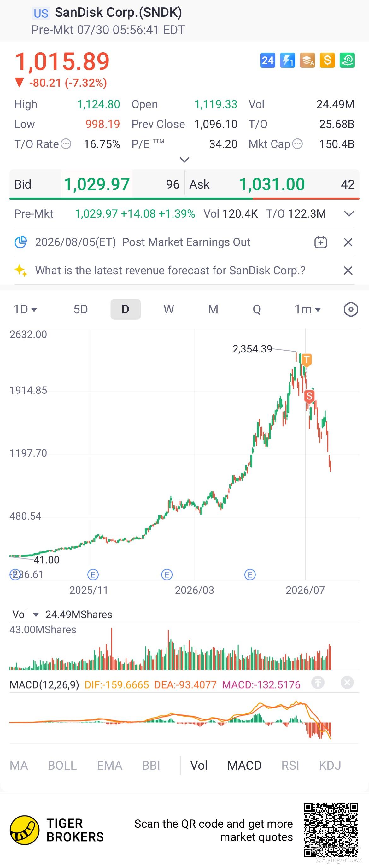Expand the Pre-Mkt details row

click(349, 214)
